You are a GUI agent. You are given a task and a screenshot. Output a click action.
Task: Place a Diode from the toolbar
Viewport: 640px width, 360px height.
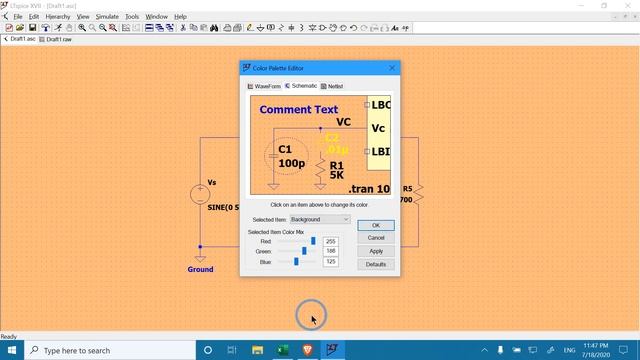[312, 28]
